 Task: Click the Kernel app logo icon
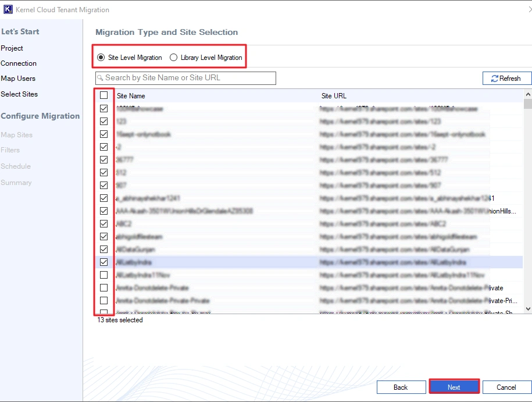tap(8, 9)
